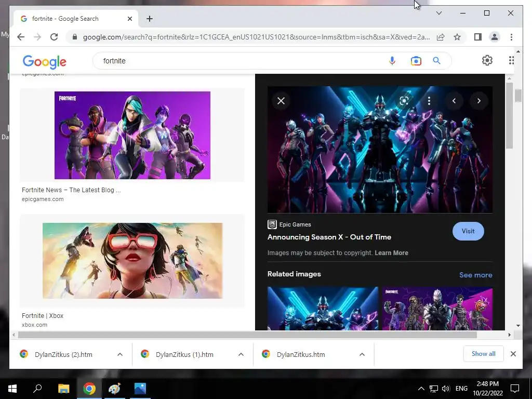Close the image preview panel
This screenshot has width=532, height=399.
(281, 101)
